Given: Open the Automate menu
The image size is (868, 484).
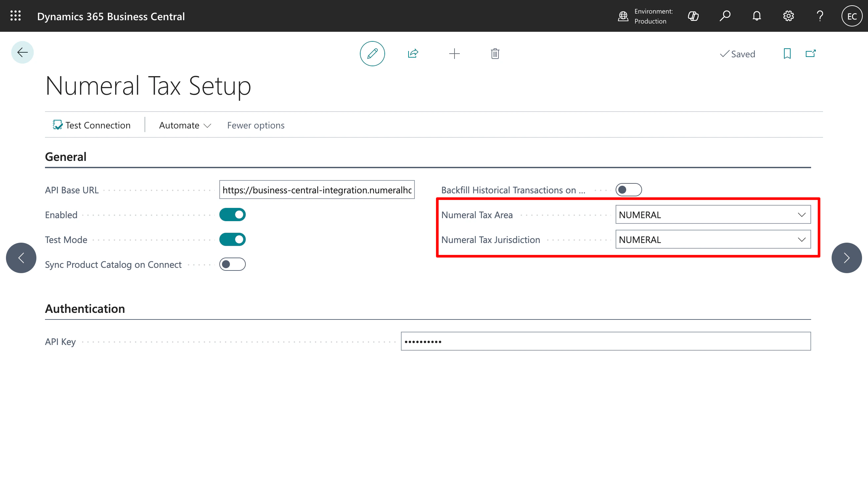Looking at the screenshot, I should point(185,125).
